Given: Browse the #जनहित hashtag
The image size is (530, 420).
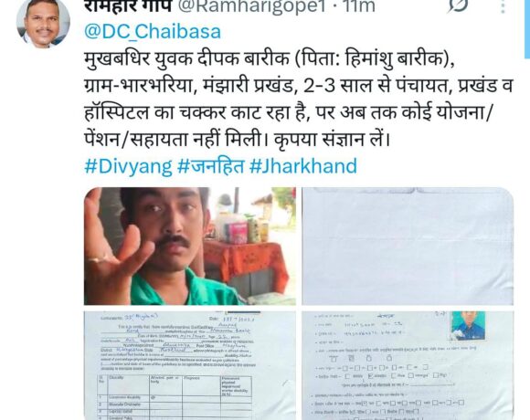Looking at the screenshot, I should 210,166.
